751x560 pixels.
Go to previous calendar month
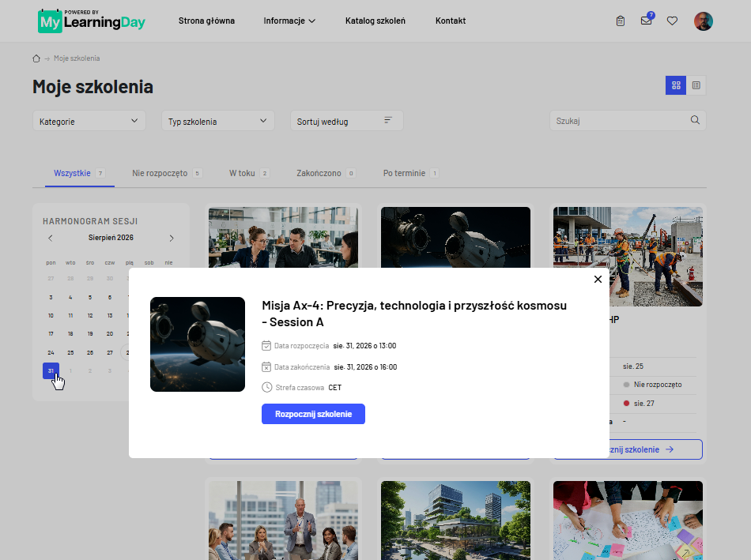click(x=51, y=238)
